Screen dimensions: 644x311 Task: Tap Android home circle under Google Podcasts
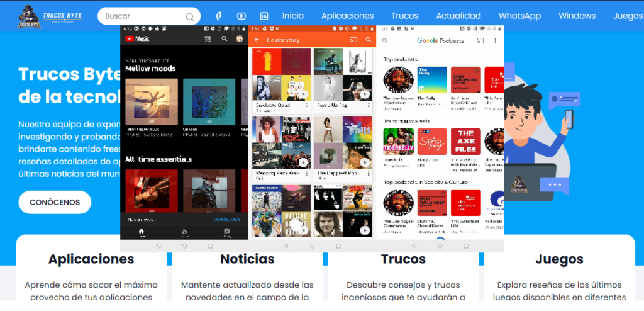(440, 246)
